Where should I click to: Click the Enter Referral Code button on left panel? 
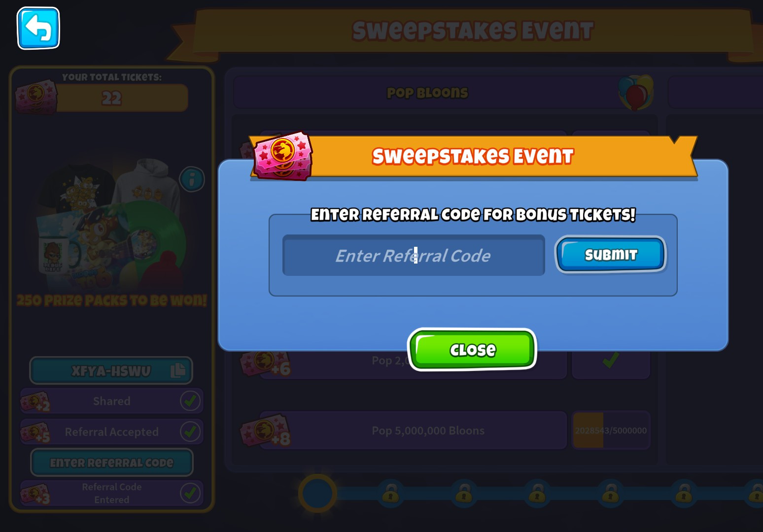point(112,463)
